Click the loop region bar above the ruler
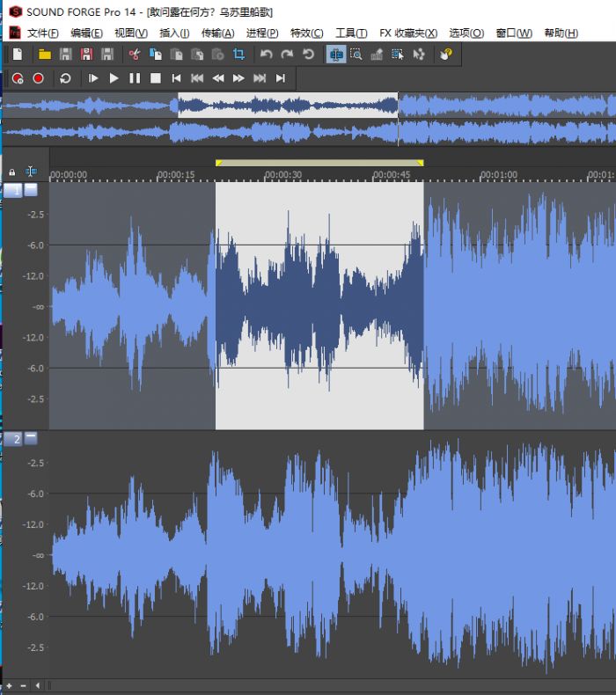Screen dimensions: 616x695 pos(319,163)
